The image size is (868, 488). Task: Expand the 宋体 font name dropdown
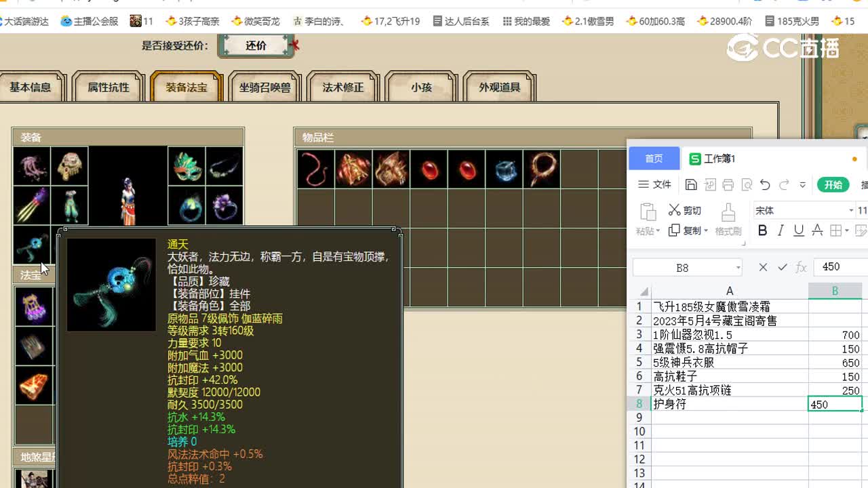pyautogui.click(x=851, y=211)
